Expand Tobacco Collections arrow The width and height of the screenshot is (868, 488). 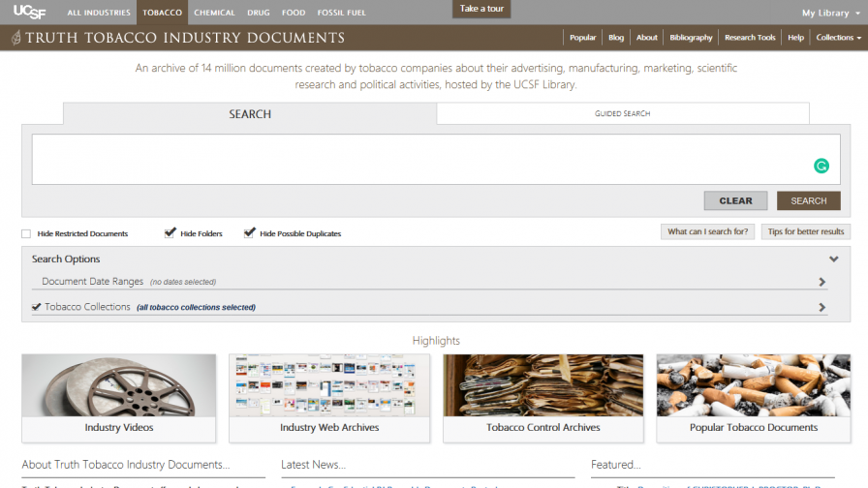(x=822, y=307)
